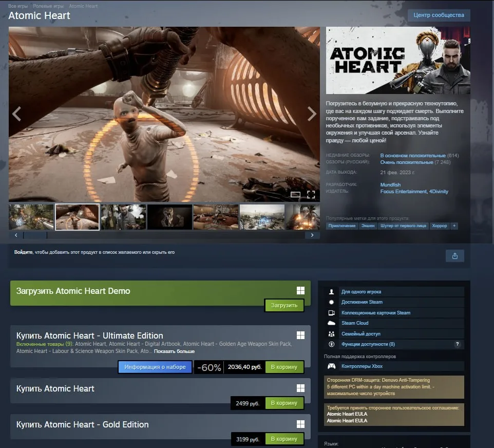Click thumbnail strip scrollbar handle
This screenshot has width=494, height=448.
click(35, 235)
